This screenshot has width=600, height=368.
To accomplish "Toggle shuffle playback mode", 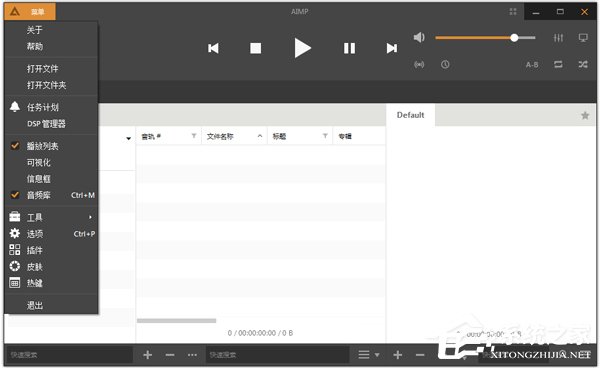I will point(583,65).
